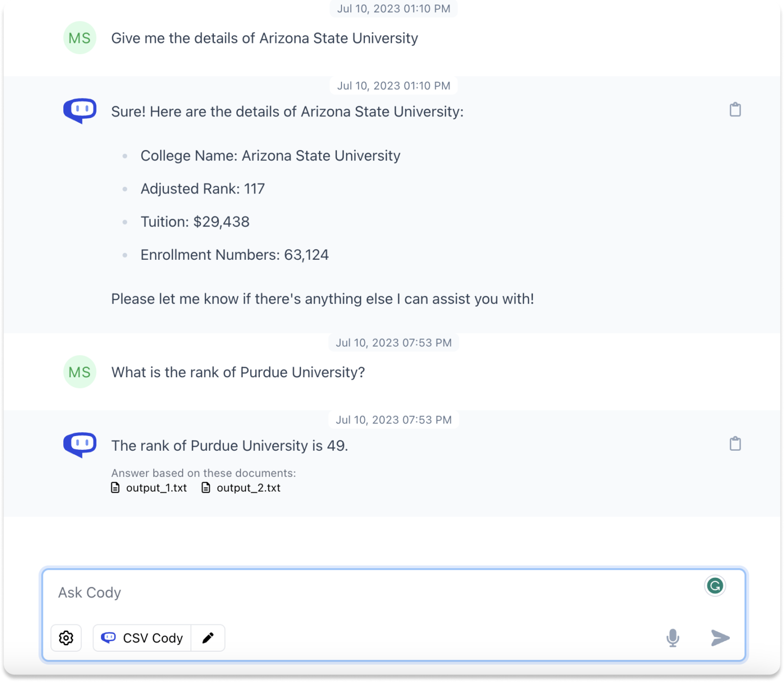
Task: Click the Grammarly icon in input
Action: click(715, 586)
